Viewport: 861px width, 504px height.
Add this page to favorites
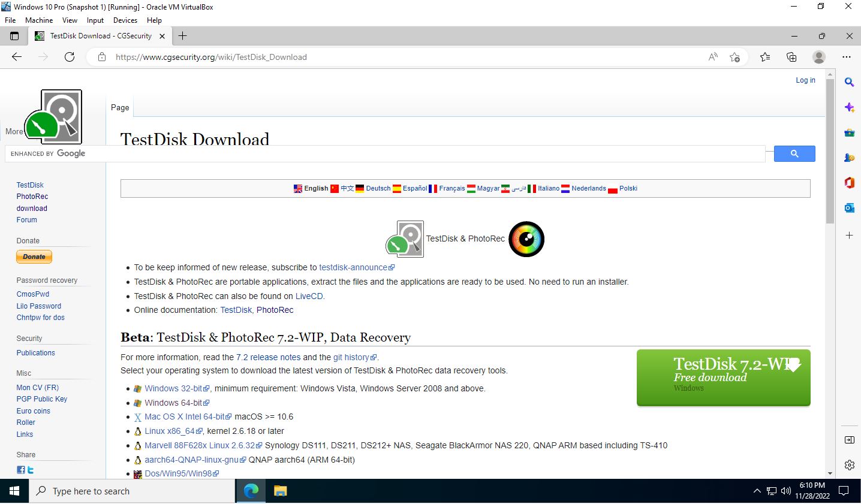click(x=734, y=57)
